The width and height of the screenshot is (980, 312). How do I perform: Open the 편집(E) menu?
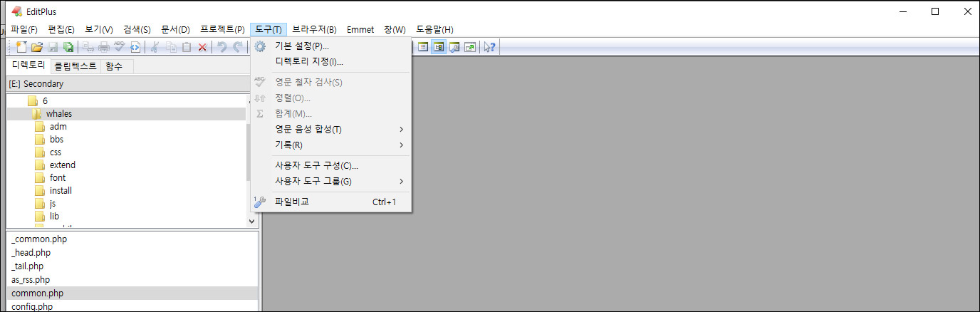pos(61,29)
